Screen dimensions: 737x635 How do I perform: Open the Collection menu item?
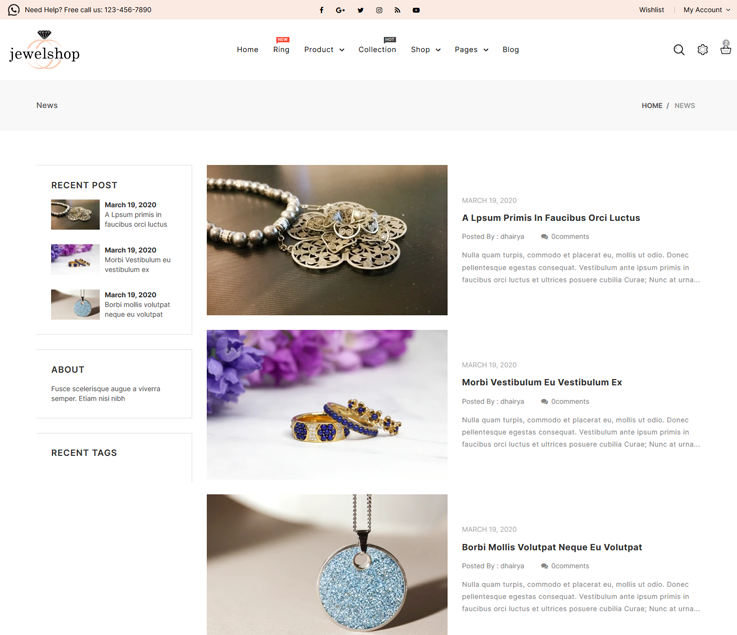coord(377,49)
